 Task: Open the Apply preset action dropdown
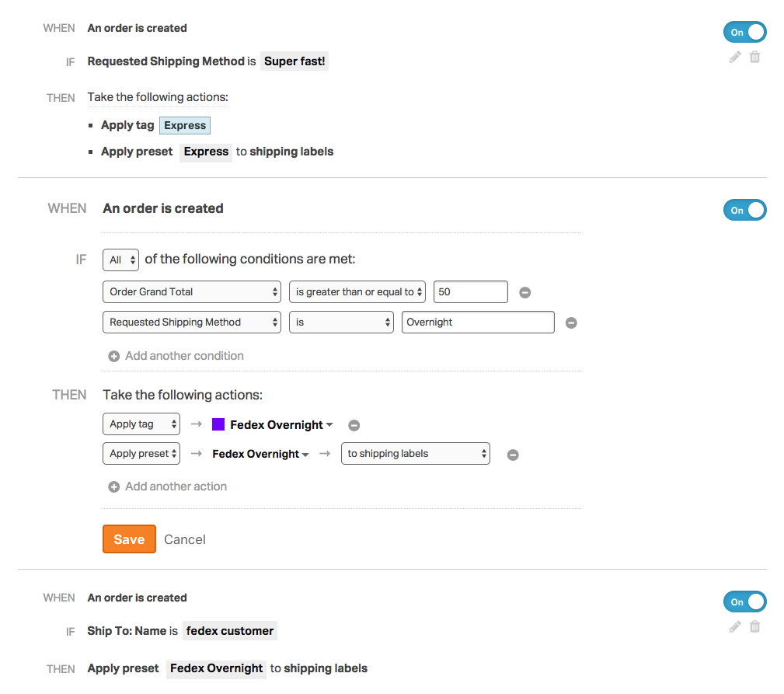pos(141,455)
